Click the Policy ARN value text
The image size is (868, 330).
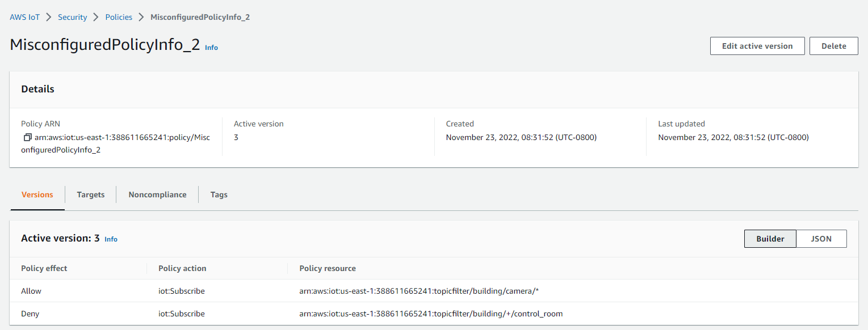pos(116,144)
